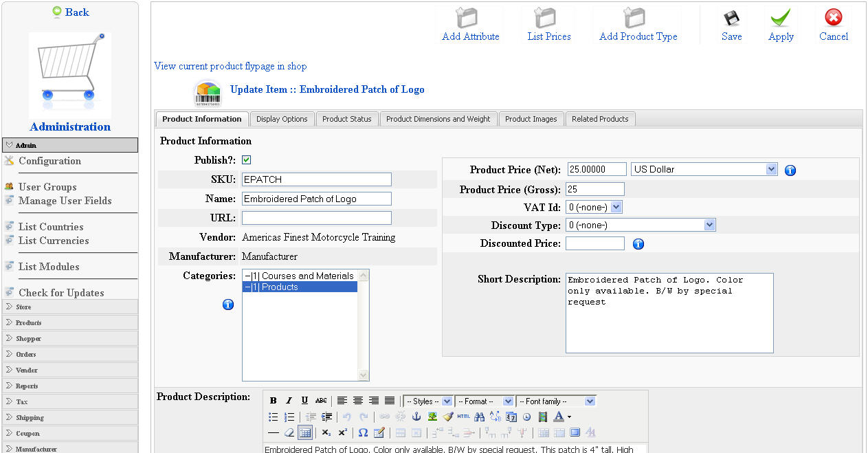
Task: Expand the Store section in sidebar
Action: click(70, 307)
